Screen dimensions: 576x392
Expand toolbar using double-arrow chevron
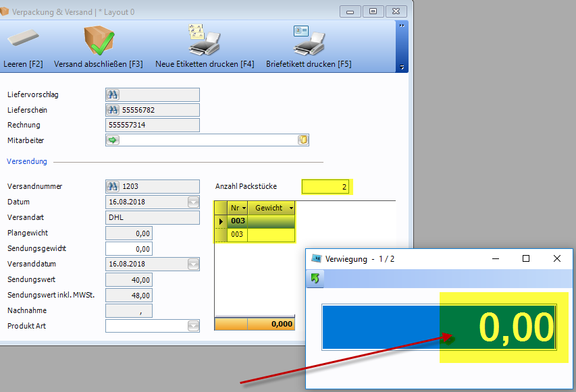(x=402, y=26)
